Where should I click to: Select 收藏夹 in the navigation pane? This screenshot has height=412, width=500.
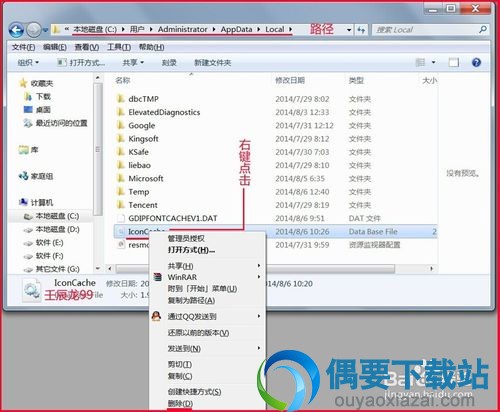pos(42,83)
